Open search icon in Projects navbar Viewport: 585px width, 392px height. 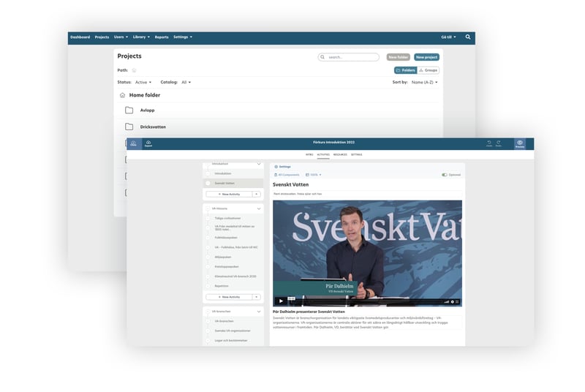(468, 37)
